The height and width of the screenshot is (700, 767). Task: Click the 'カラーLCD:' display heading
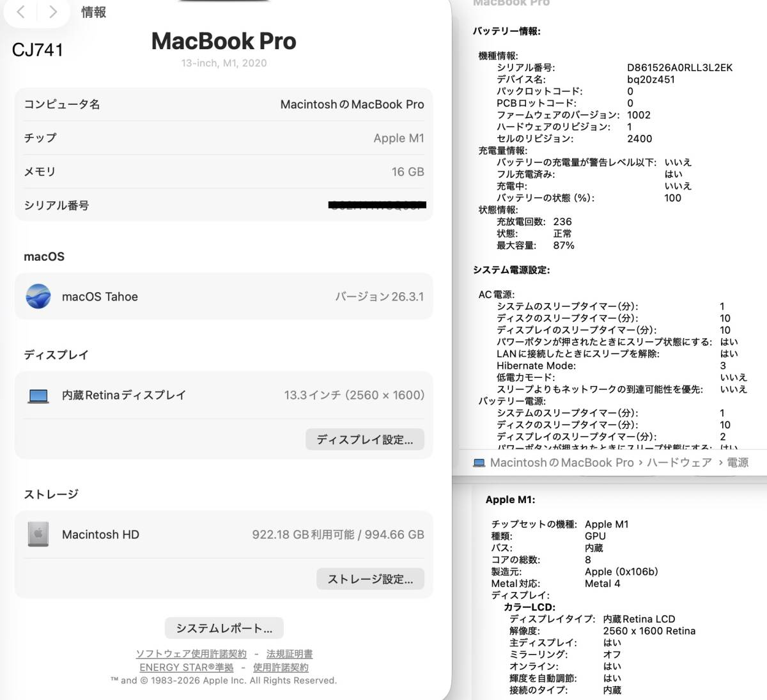point(529,607)
